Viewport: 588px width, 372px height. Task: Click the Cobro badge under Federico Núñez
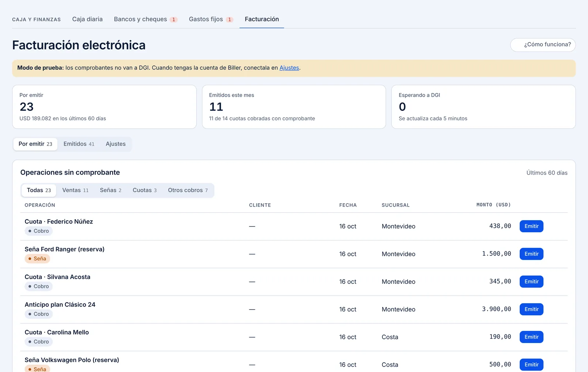point(39,231)
